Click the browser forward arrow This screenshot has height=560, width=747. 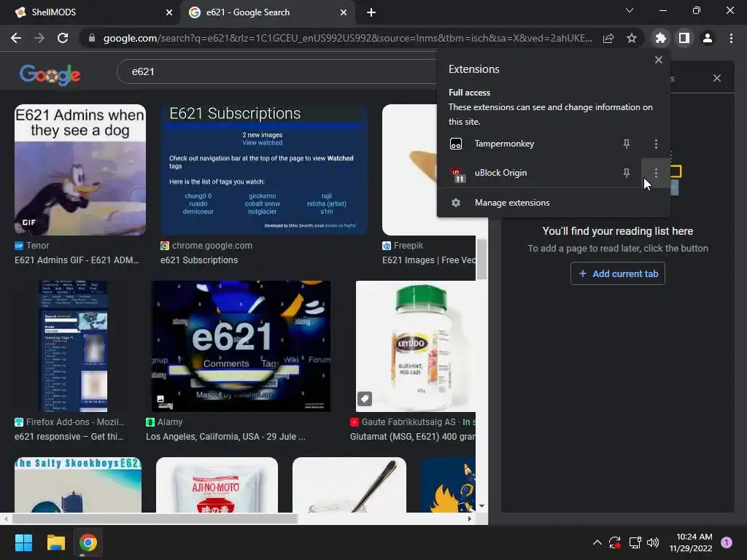pyautogui.click(x=39, y=38)
